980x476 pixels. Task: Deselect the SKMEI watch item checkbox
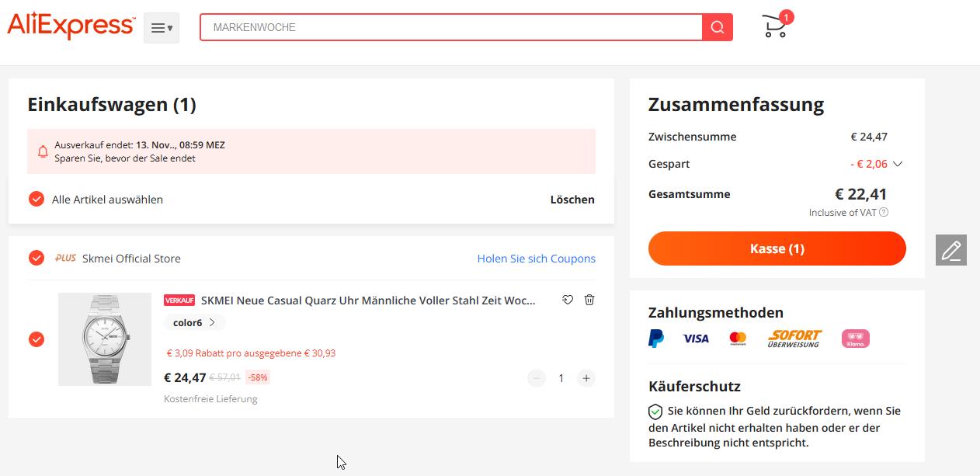point(36,339)
